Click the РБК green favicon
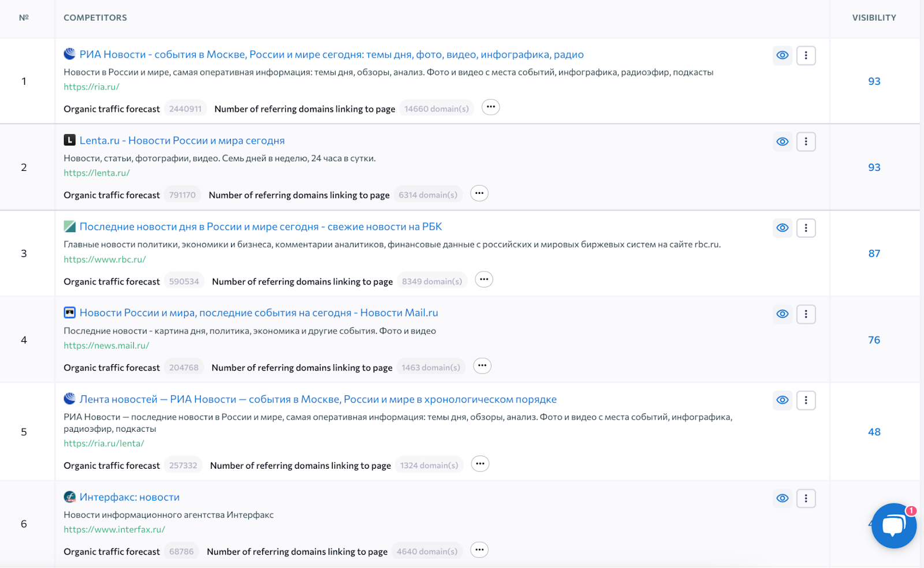 69,226
